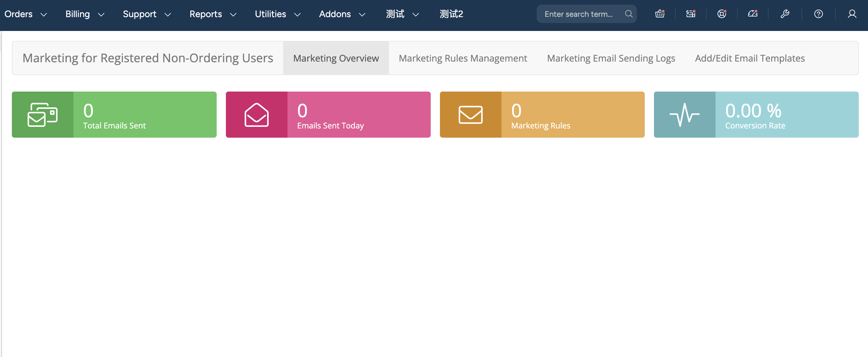
Task: Open the Addons menu
Action: coord(342,14)
